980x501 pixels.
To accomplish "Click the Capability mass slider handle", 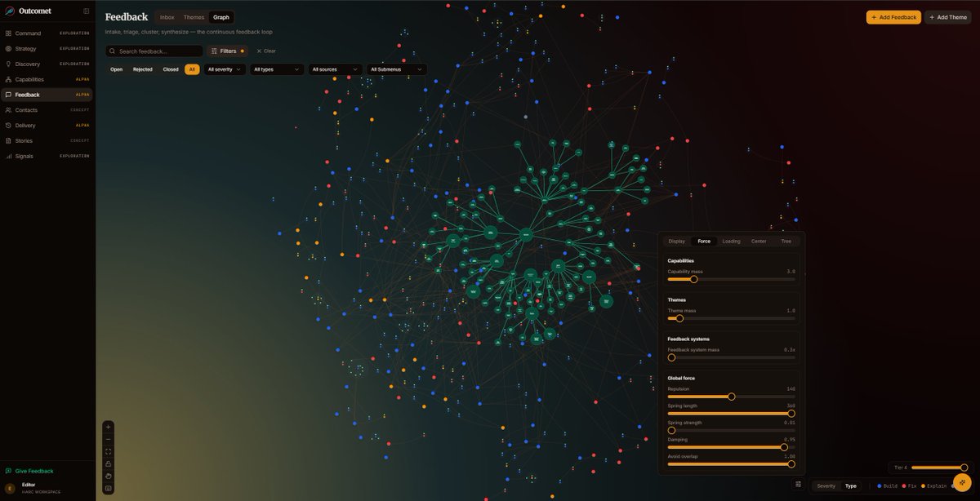I will tap(694, 279).
